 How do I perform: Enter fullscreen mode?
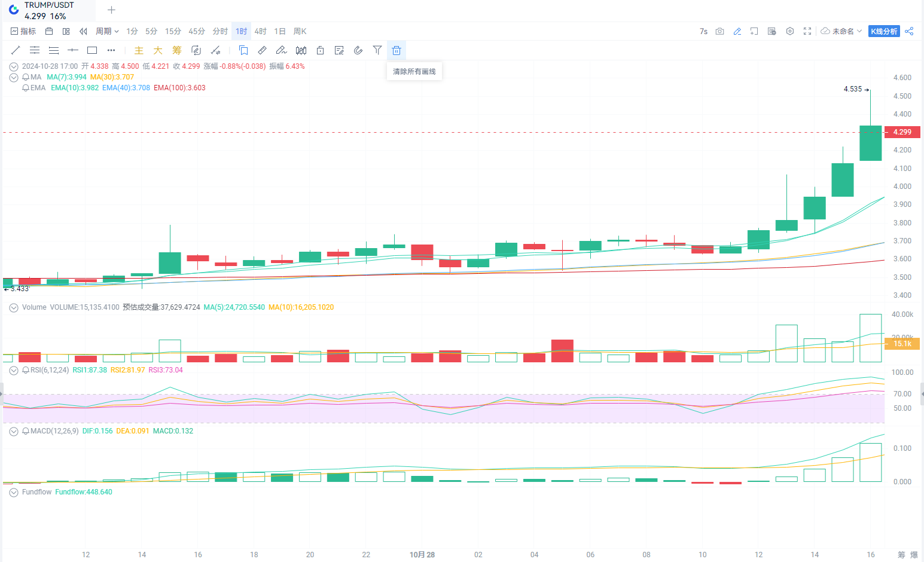[x=807, y=31]
